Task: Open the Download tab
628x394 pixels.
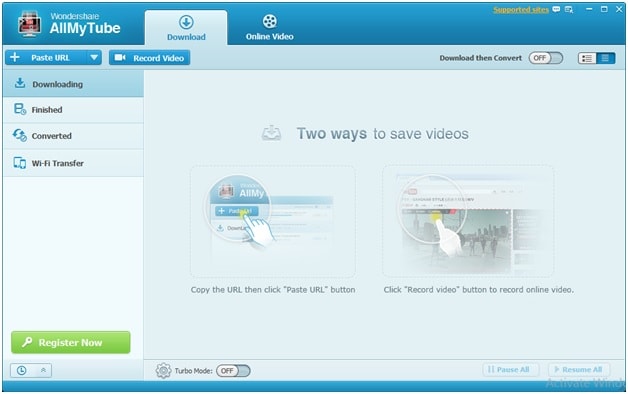Action: 186,28
